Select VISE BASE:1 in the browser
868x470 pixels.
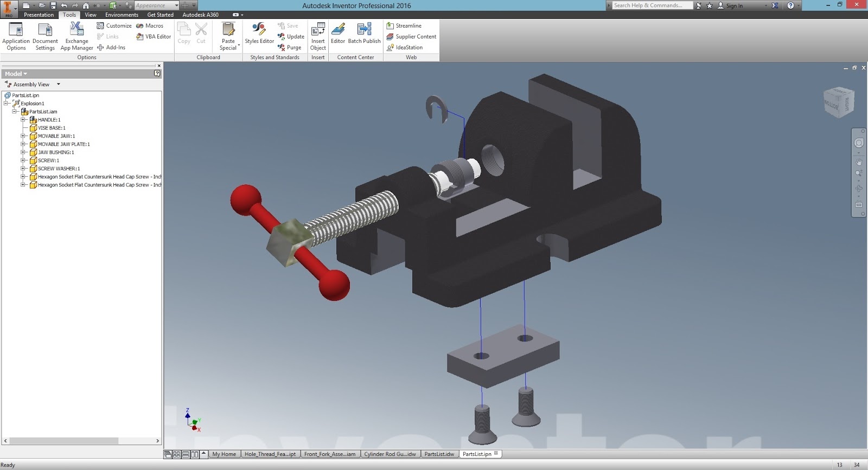tap(52, 128)
